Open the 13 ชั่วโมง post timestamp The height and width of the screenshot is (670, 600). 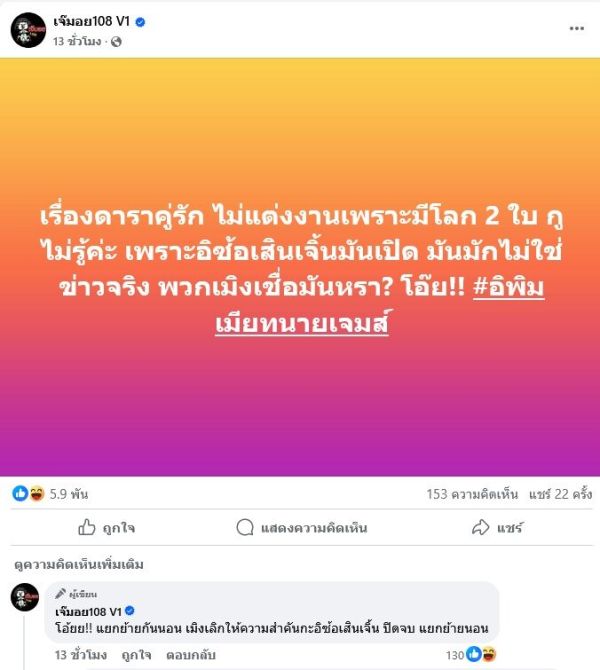pyautogui.click(x=77, y=41)
